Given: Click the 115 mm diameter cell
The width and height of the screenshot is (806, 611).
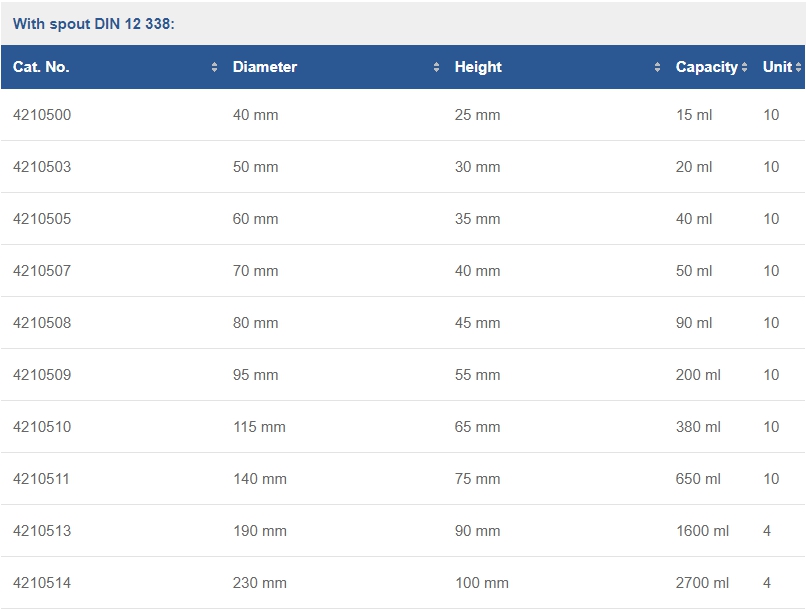Looking at the screenshot, I should point(259,427).
